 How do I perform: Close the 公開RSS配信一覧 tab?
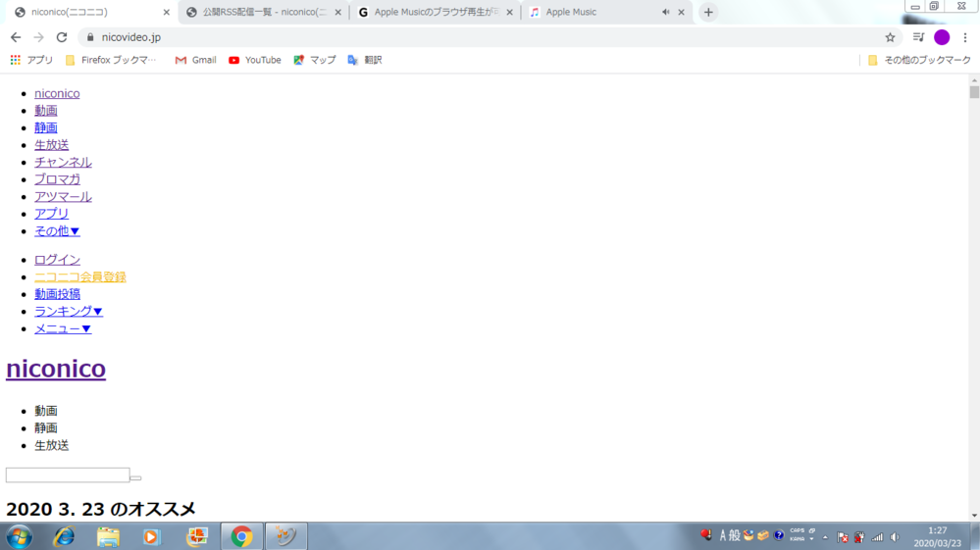[x=338, y=12]
